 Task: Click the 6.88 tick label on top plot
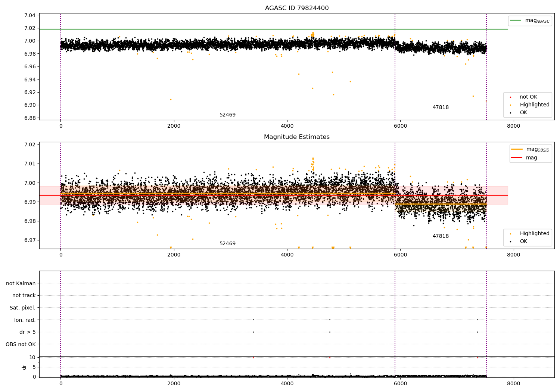pos(29,118)
